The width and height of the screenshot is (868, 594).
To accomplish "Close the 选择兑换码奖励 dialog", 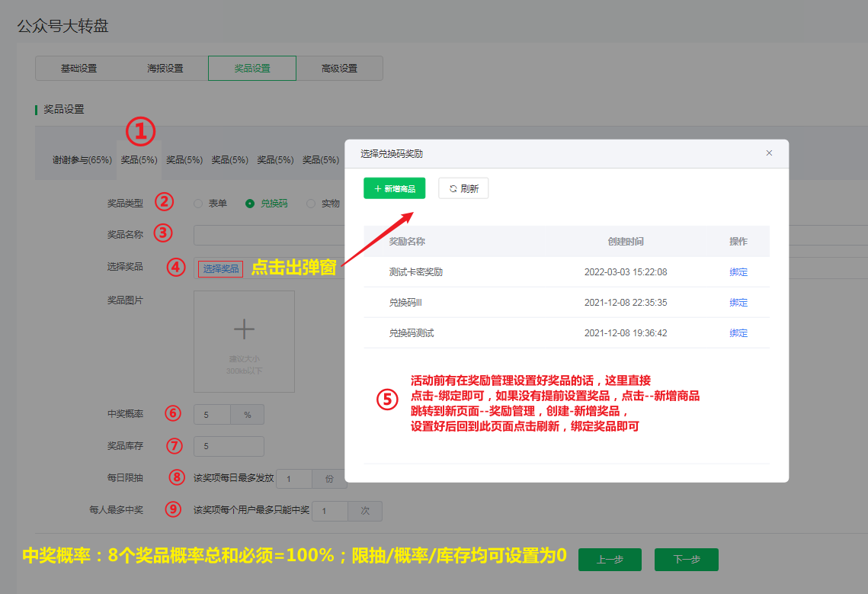I will [769, 153].
